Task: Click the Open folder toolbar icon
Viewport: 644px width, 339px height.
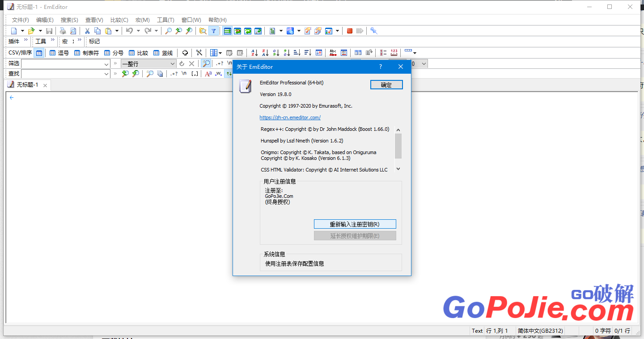Action: click(x=31, y=31)
